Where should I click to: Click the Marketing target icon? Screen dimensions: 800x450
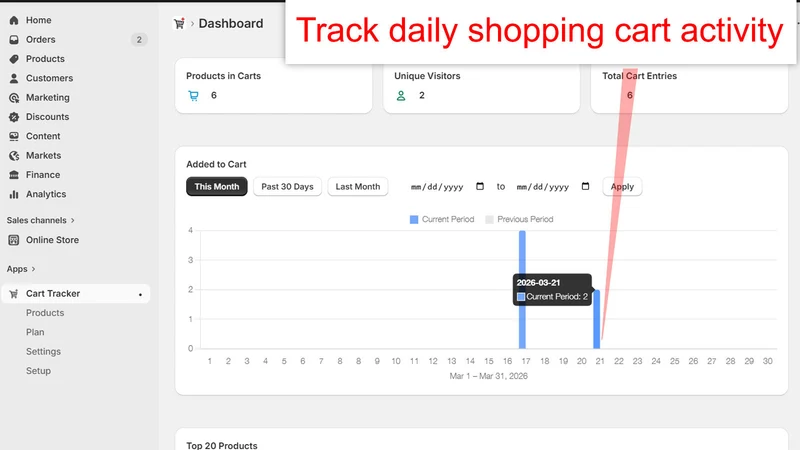tap(14, 98)
